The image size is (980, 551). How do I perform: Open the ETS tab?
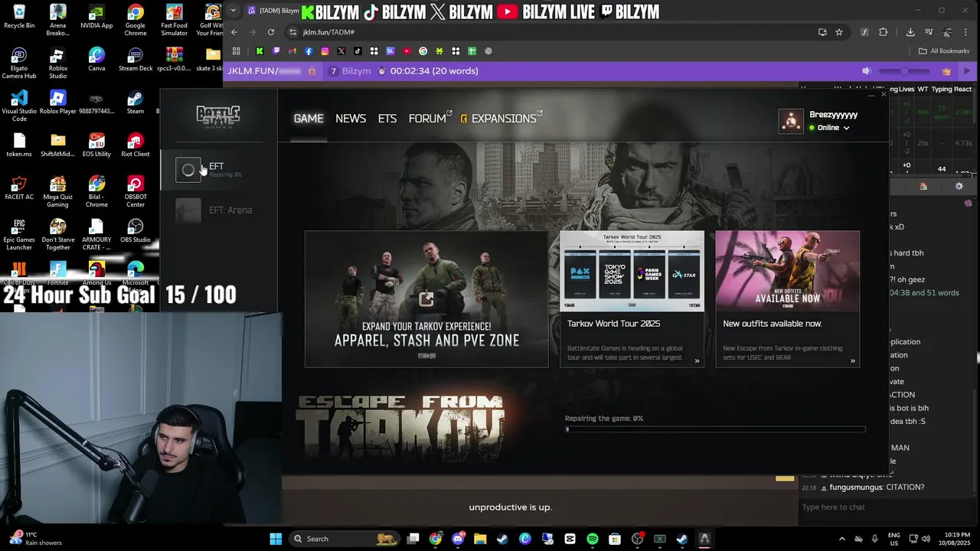387,119
